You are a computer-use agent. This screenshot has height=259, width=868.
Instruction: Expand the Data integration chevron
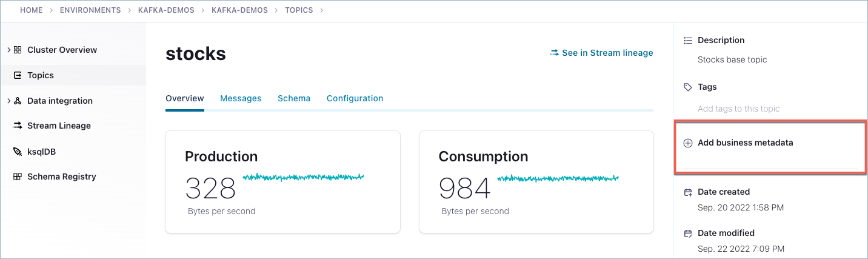click(x=8, y=101)
